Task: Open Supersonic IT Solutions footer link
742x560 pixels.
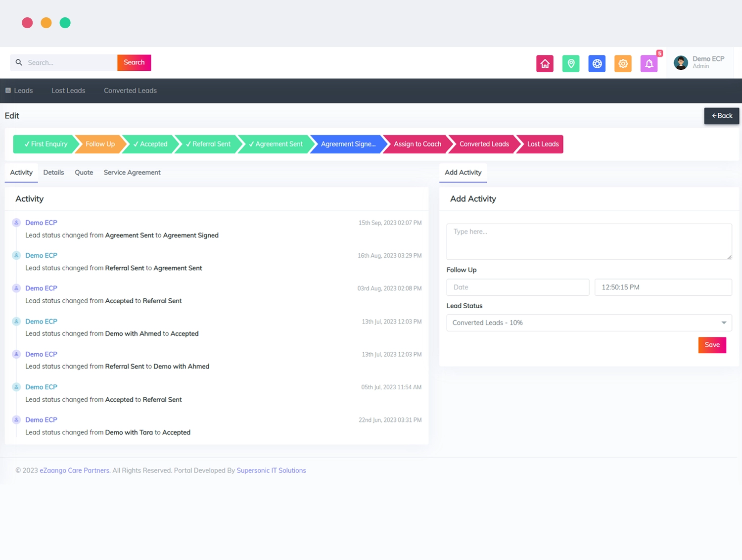Action: (271, 470)
